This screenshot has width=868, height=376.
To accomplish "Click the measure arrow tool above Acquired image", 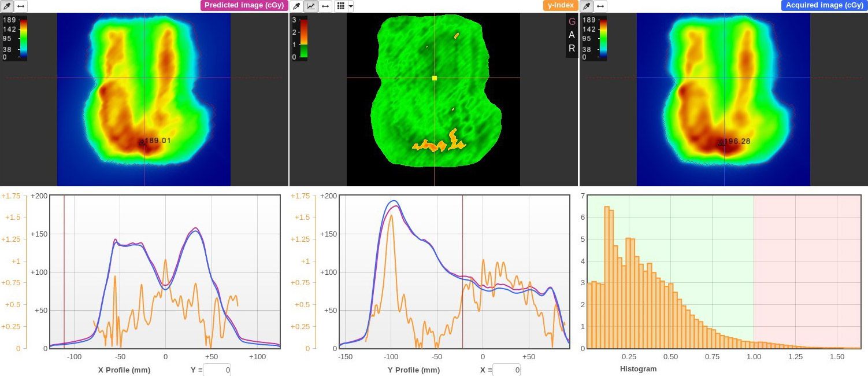I will (601, 6).
